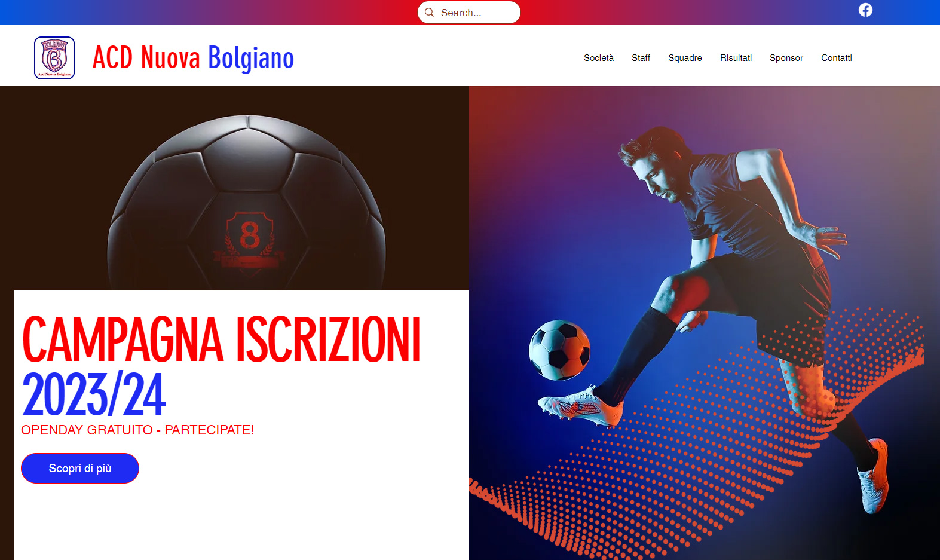Go to the Squadre page
Viewport: 940px width, 560px height.
[685, 58]
